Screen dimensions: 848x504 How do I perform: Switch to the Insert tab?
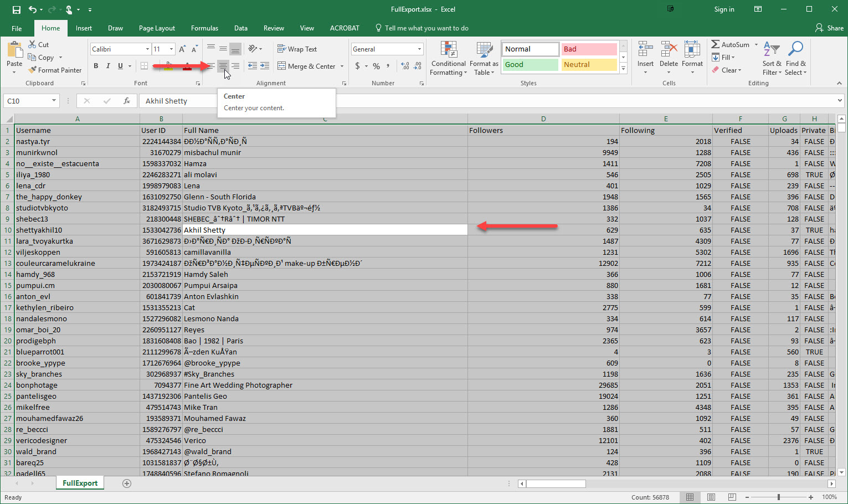84,28
